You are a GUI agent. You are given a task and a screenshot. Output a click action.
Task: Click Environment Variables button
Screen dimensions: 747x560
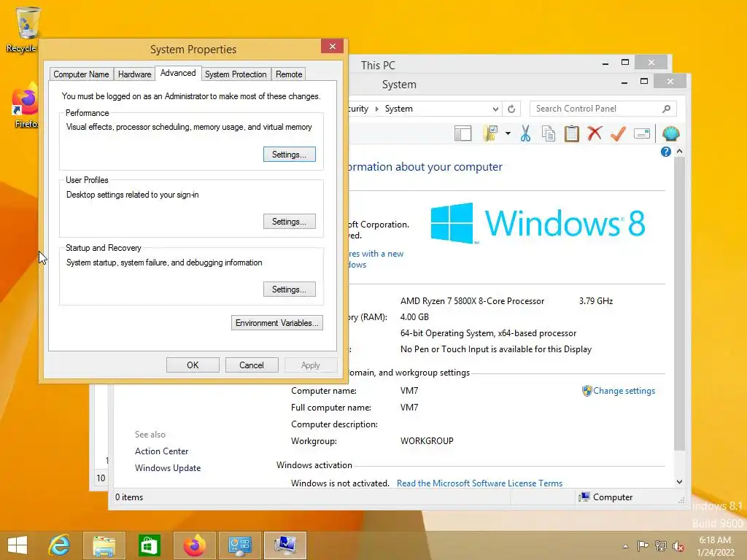point(276,323)
